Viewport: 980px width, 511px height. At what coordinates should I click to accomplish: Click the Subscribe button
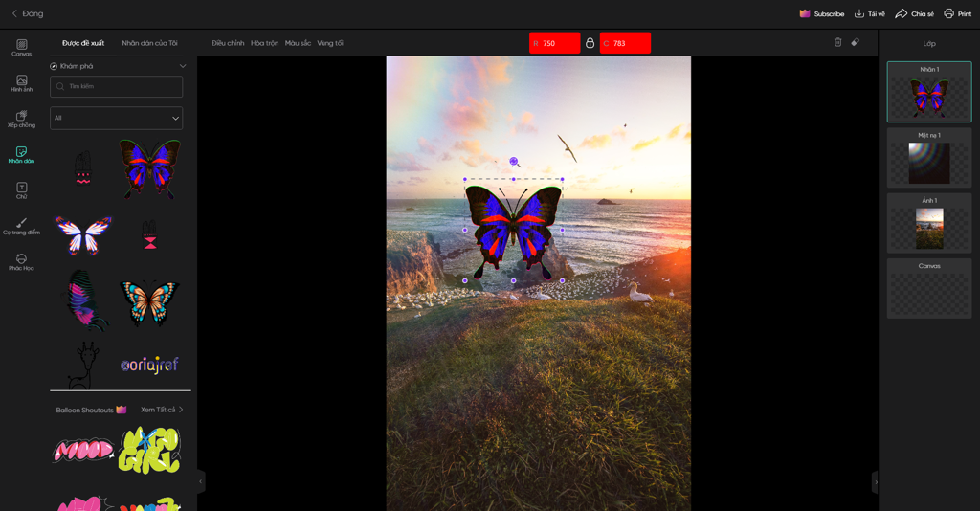click(x=822, y=13)
